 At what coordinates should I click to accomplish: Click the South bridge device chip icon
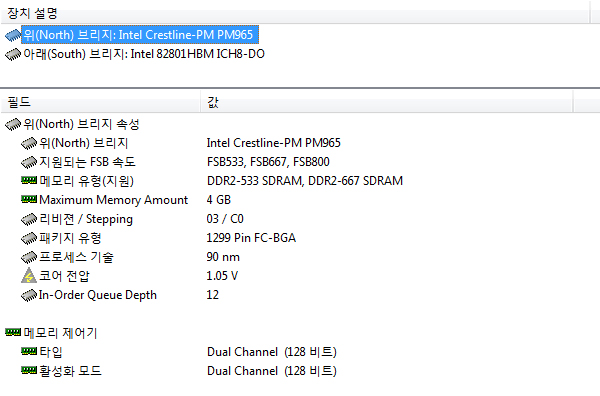[13, 54]
